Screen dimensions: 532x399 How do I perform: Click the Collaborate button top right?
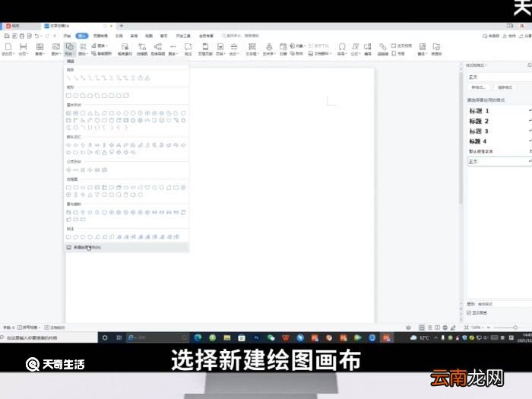point(510,36)
